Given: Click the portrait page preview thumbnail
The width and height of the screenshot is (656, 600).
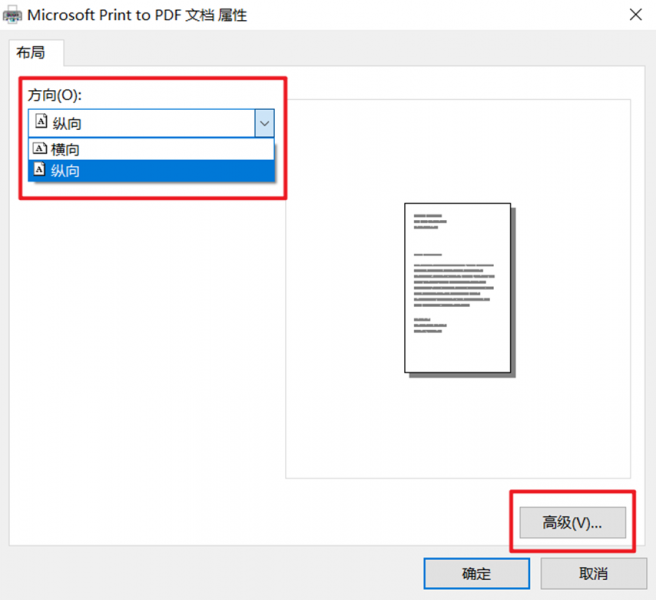Looking at the screenshot, I should 459,290.
